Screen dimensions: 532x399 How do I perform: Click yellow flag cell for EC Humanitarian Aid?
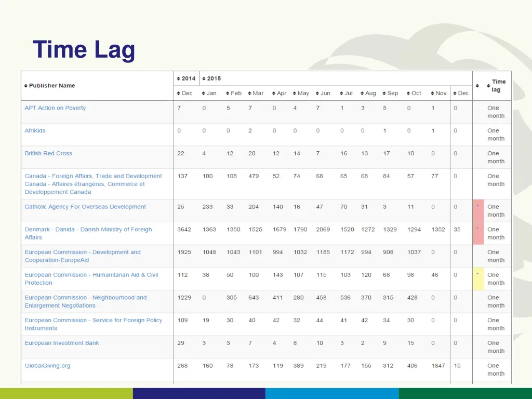click(478, 279)
